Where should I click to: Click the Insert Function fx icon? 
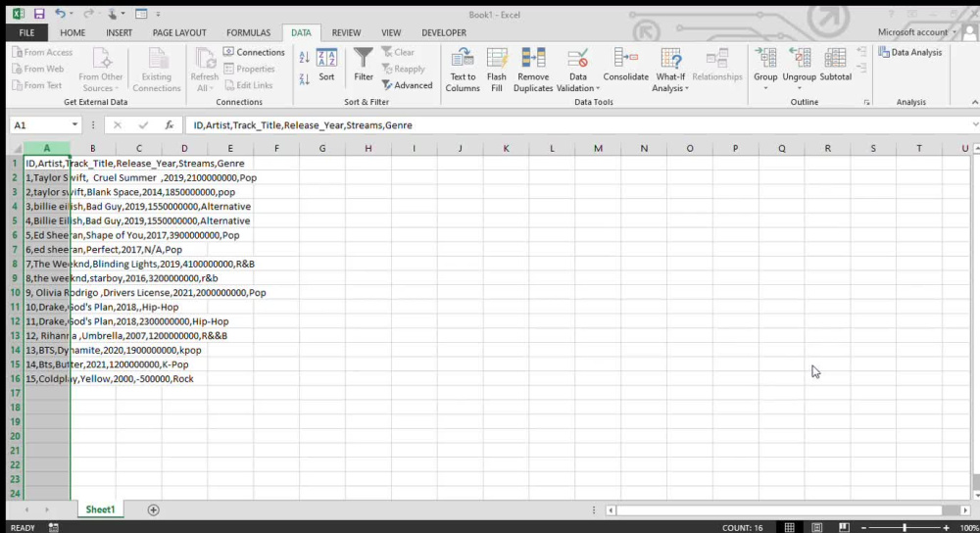point(169,125)
